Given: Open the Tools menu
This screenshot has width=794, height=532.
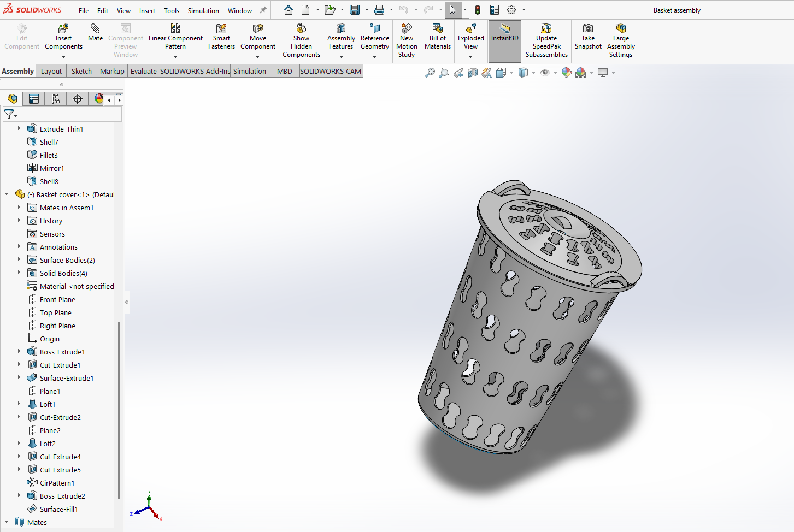Looking at the screenshot, I should (172, 10).
